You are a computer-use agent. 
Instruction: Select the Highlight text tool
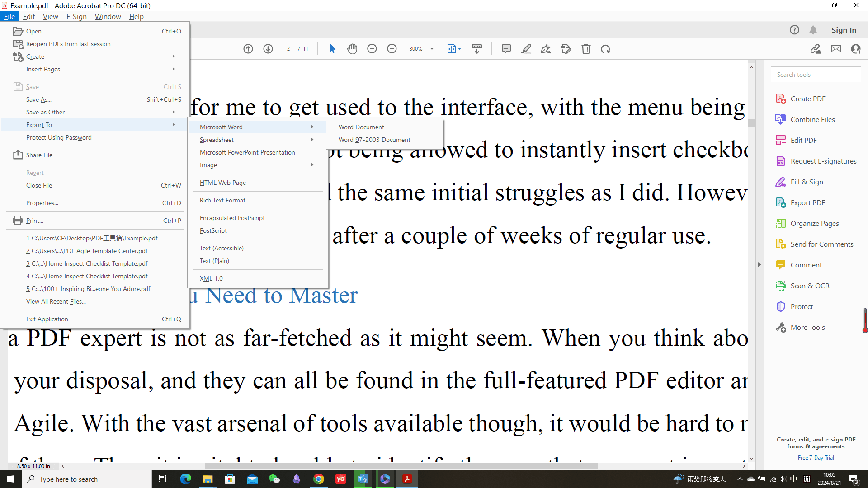pos(526,49)
